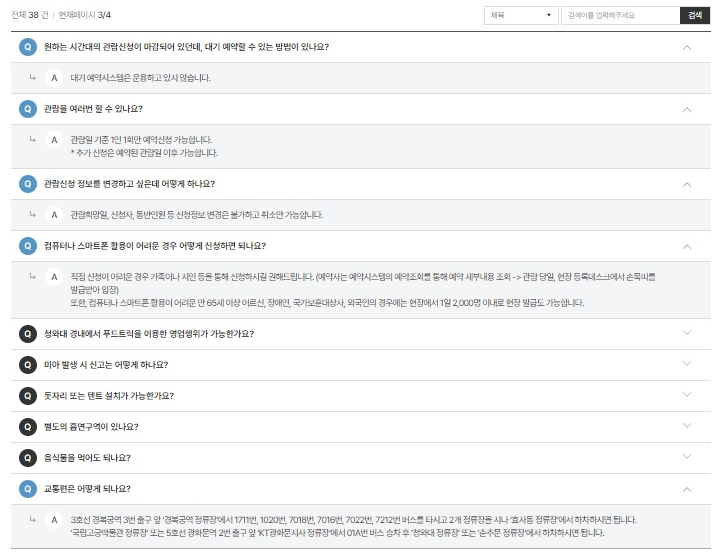Image resolution: width=722 pixels, height=558 pixels.
Task: Collapse the '컴퓨터나 스마트폰 활용이 어려운 경우' chevron
Action: 687,247
